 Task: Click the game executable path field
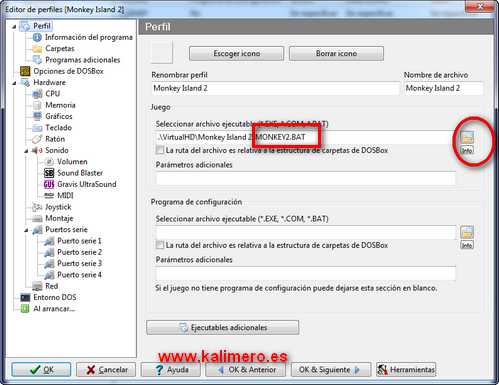tap(306, 137)
